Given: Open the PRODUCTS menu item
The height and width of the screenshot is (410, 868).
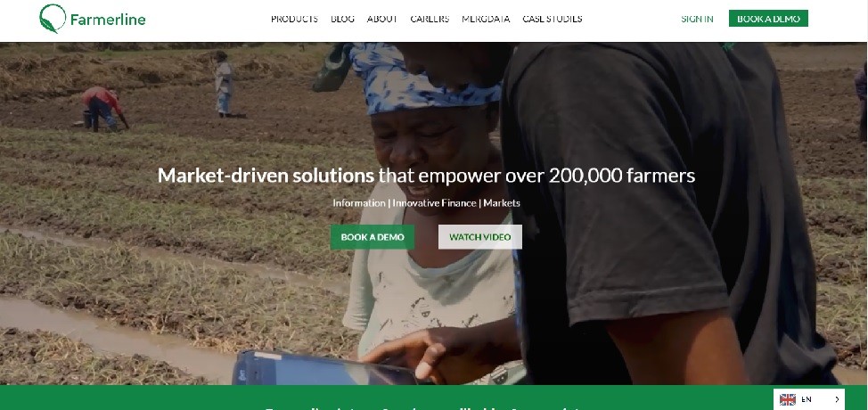Looking at the screenshot, I should (x=294, y=19).
